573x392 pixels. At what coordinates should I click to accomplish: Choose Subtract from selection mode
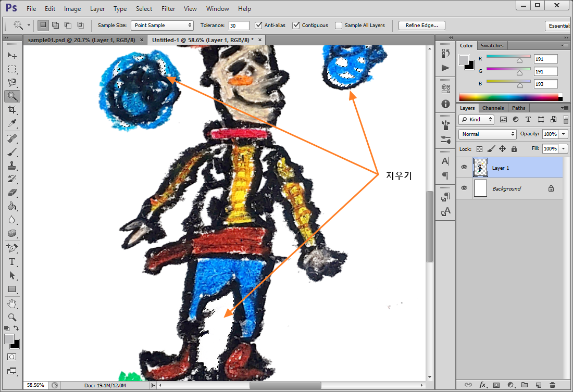[x=68, y=25]
